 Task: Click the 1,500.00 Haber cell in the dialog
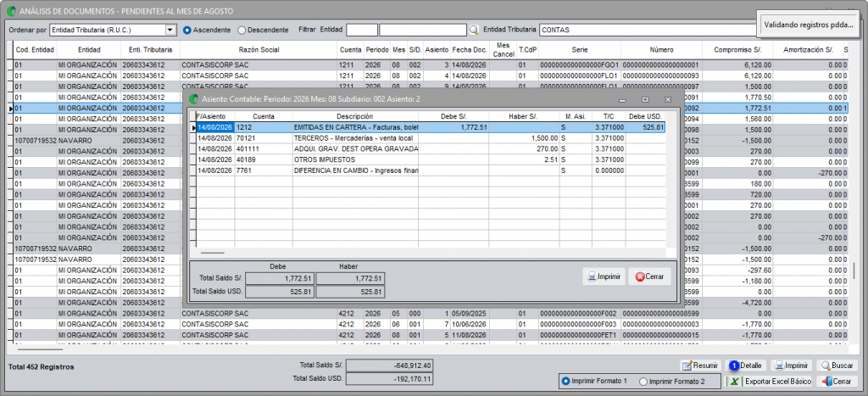[524, 138]
